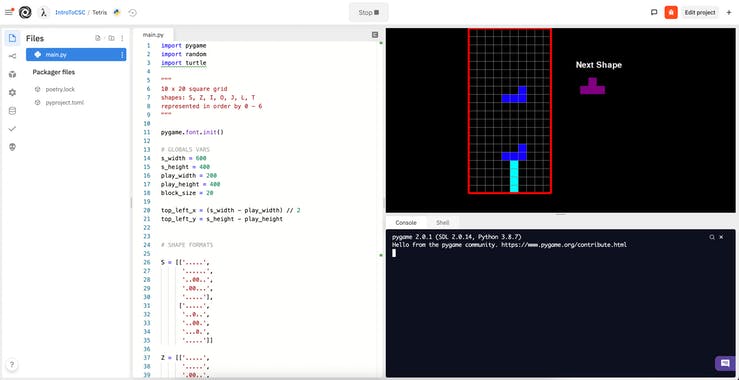
Task: Click the top_left_y assignment line
Action: click(x=222, y=219)
